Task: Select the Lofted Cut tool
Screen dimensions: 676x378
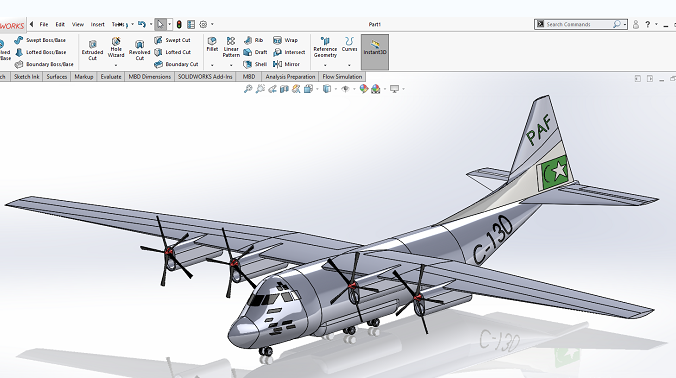Action: tap(172, 52)
